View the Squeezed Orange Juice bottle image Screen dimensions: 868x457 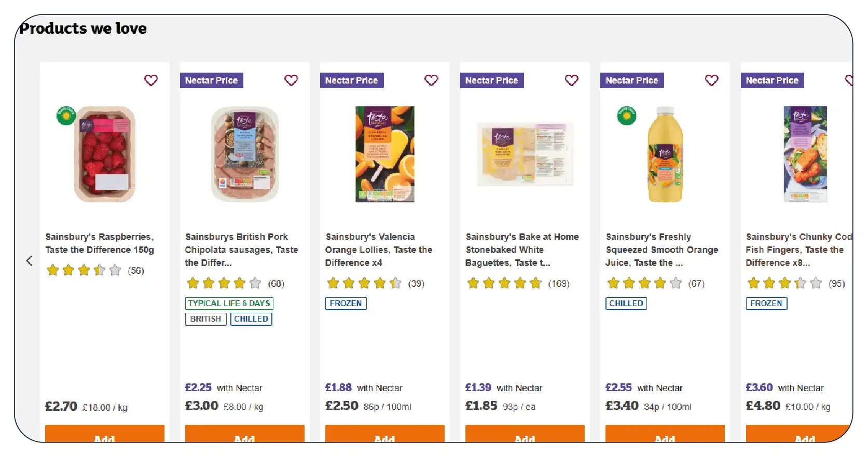tap(665, 154)
